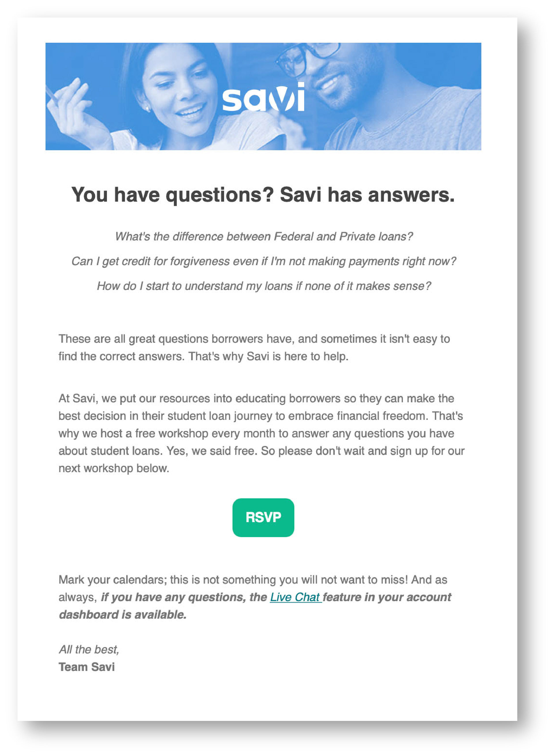Click the green RSVP button
Image resolution: width=553 pixels, height=756 pixels.
tap(263, 518)
